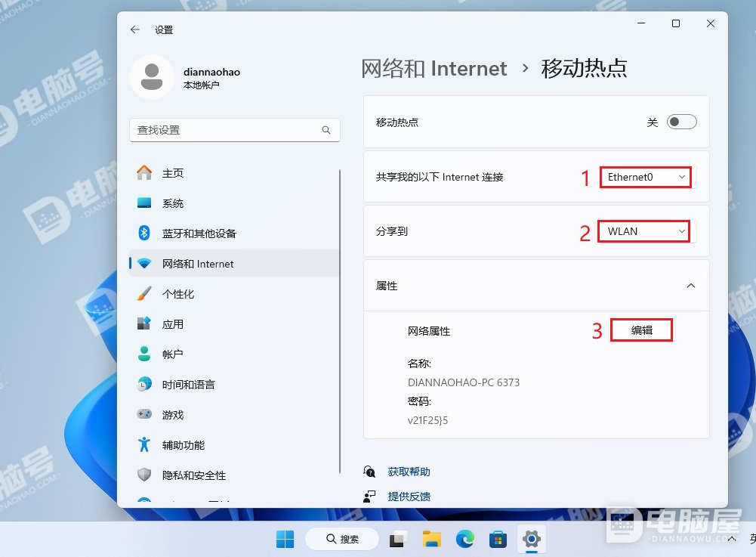Open the 系统 settings via its monitor icon
756x557 pixels.
[143, 203]
